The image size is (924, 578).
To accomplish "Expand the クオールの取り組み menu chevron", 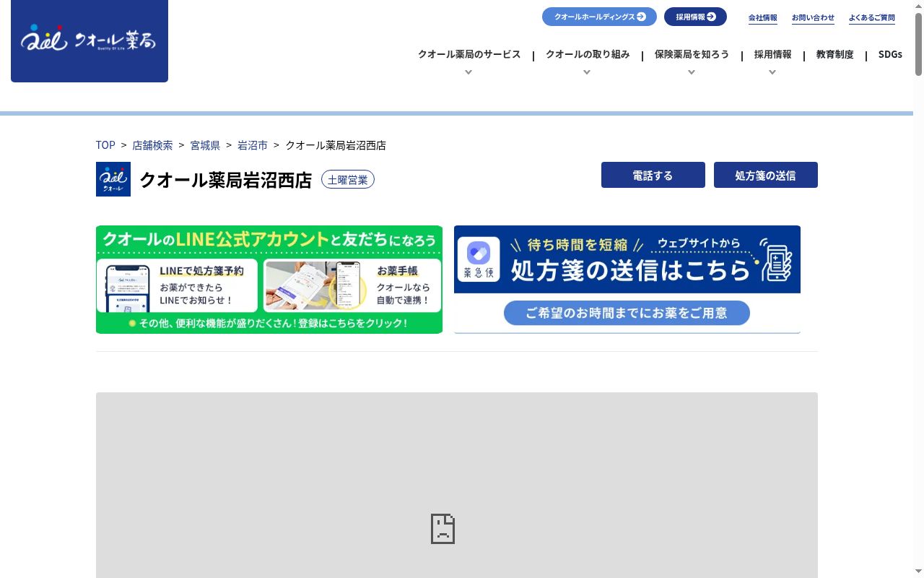I will (x=587, y=72).
